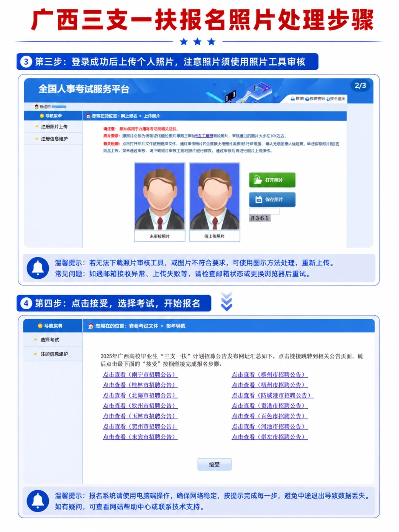Screen dimensions: 399x532
Task: Click 网上报名 in the breadcrumb
Action: click(x=129, y=116)
